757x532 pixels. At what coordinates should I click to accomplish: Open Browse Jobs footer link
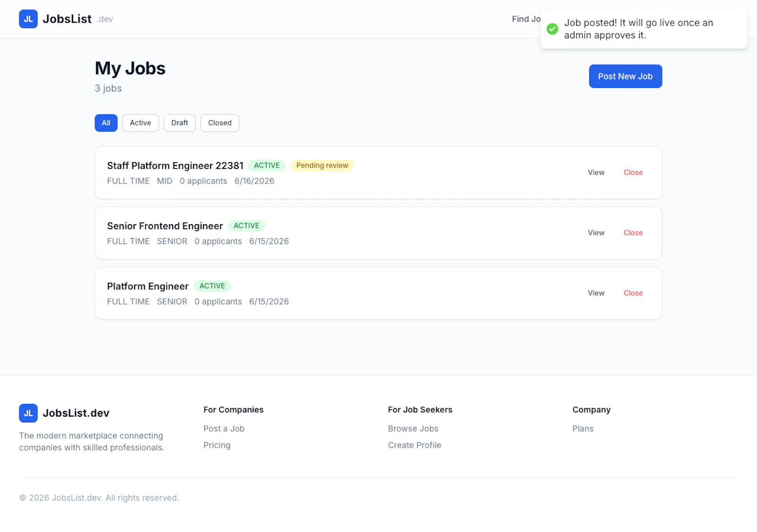413,428
